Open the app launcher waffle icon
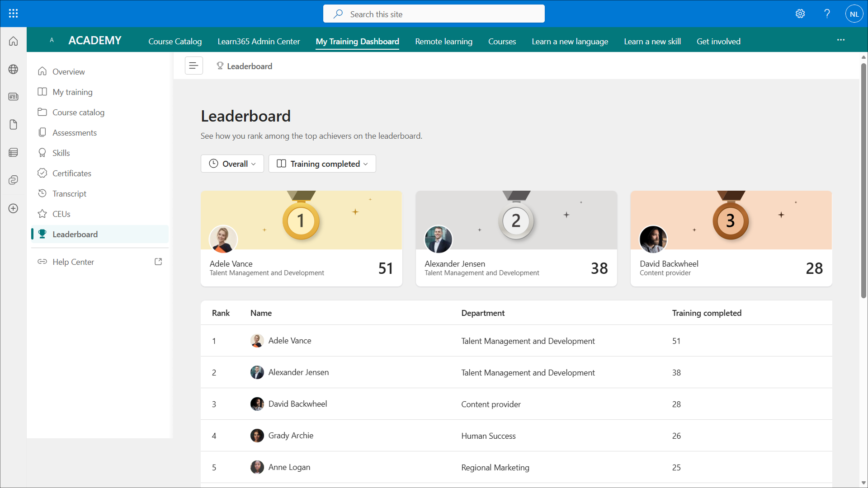 (x=13, y=14)
